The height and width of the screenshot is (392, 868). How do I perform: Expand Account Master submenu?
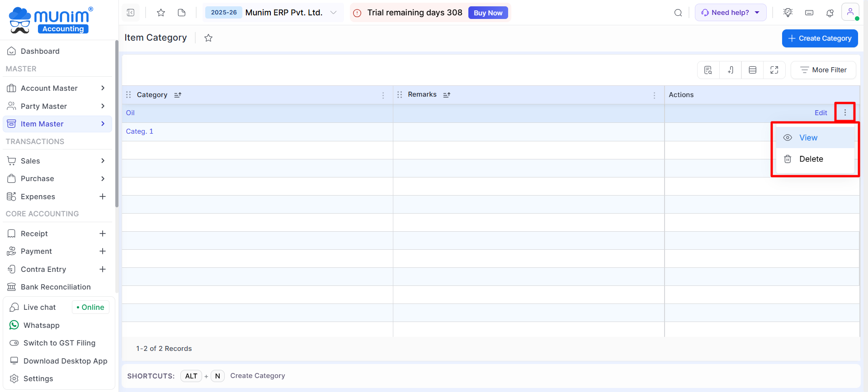point(103,88)
